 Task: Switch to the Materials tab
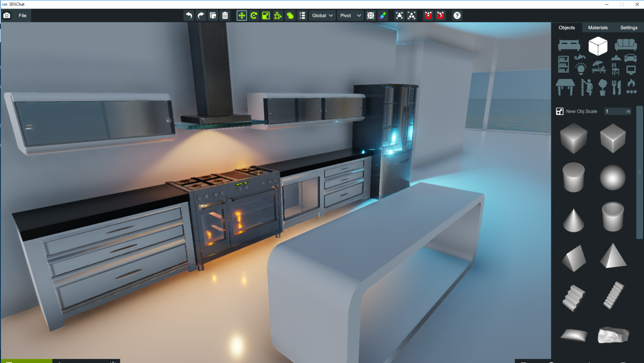point(598,28)
